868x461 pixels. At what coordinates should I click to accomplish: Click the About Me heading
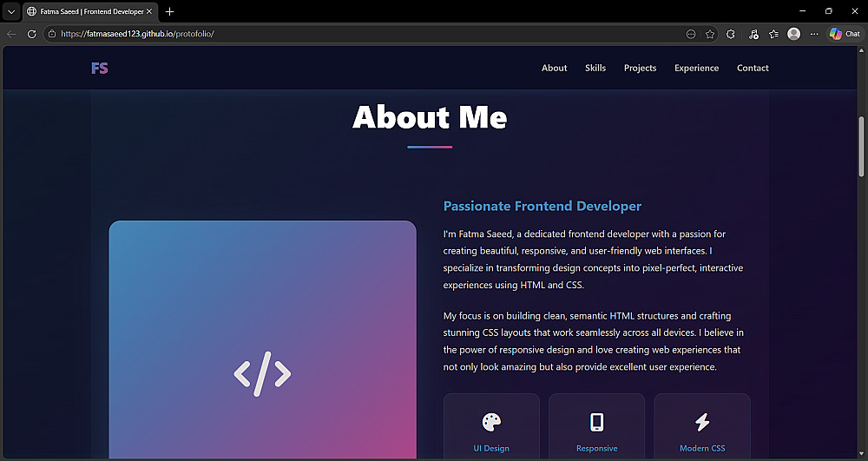430,117
